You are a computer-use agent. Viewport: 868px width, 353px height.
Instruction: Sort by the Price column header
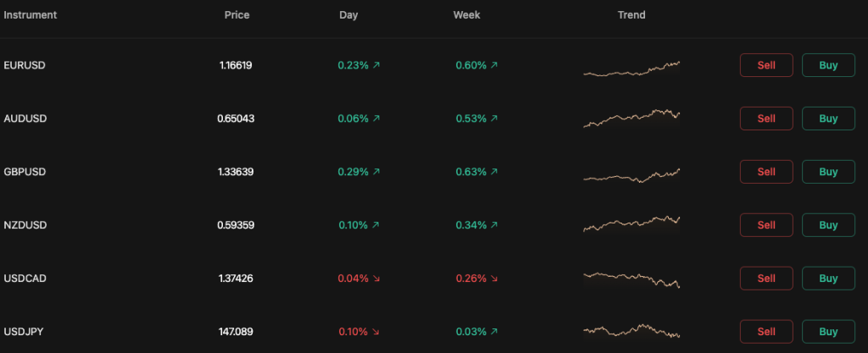click(x=236, y=15)
